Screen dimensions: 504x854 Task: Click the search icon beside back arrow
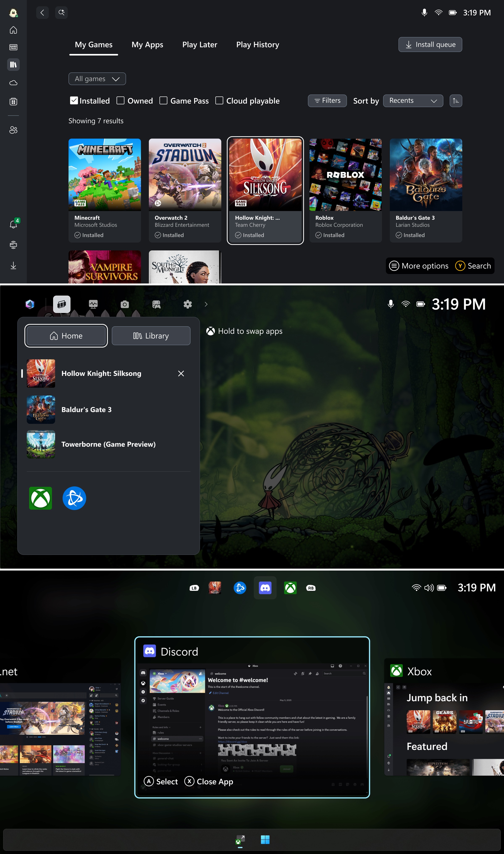(62, 13)
